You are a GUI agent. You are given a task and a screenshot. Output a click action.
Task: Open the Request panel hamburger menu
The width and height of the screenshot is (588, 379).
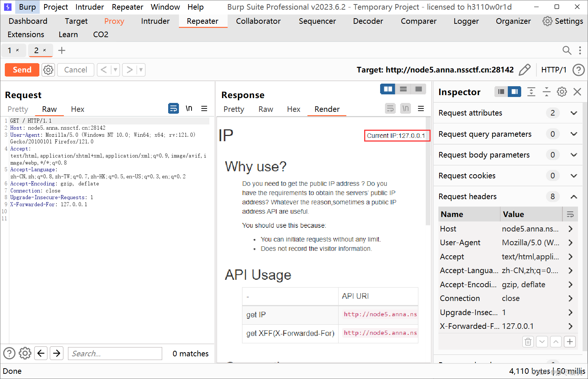204,108
